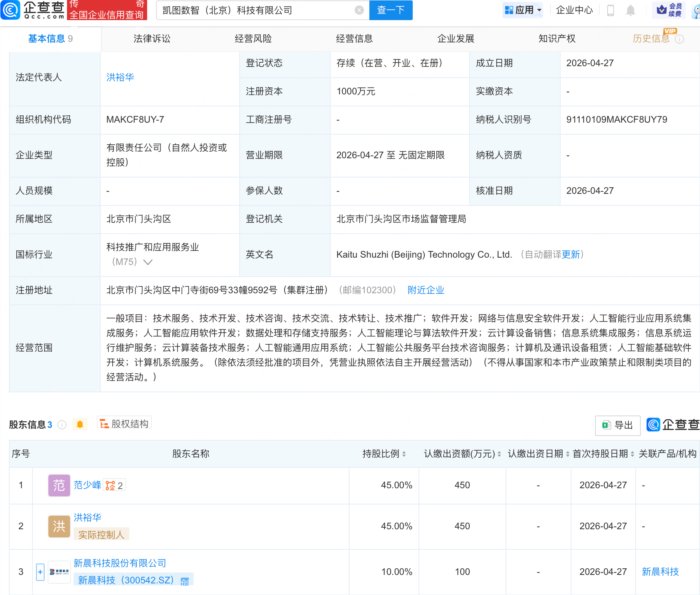Open the mobile phone app icon

coord(611,10)
